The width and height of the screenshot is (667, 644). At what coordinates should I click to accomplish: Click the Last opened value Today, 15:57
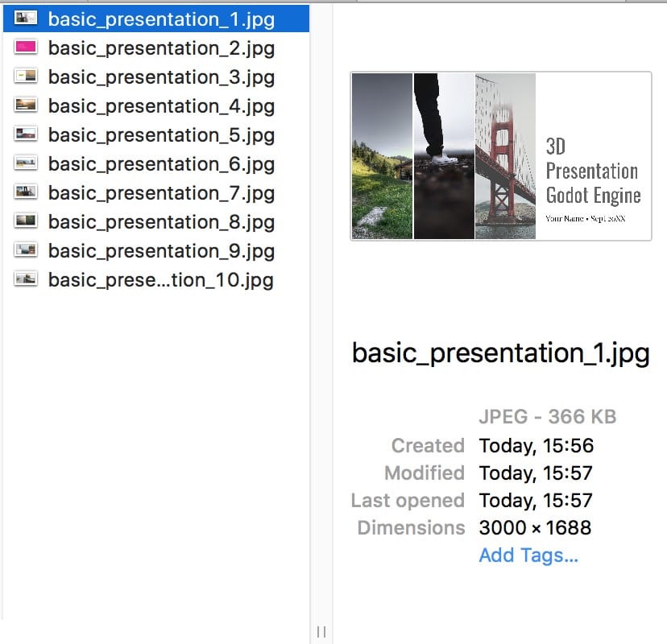(536, 501)
